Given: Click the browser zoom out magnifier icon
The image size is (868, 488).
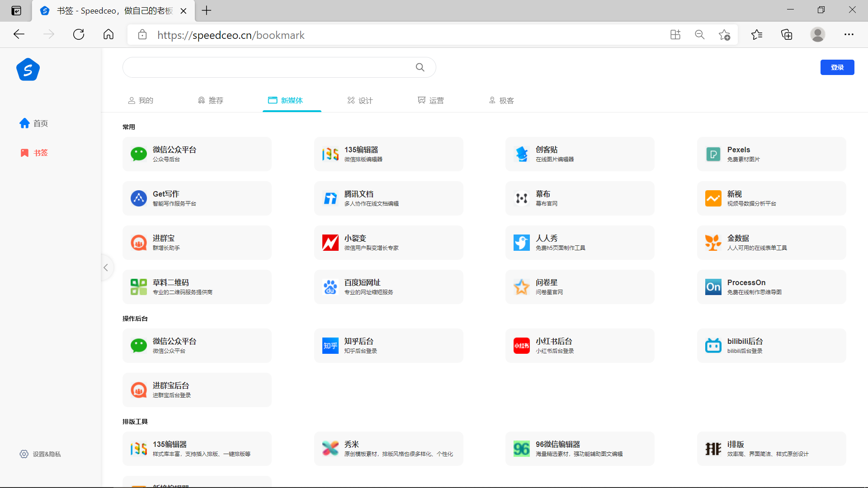Looking at the screenshot, I should (x=700, y=35).
